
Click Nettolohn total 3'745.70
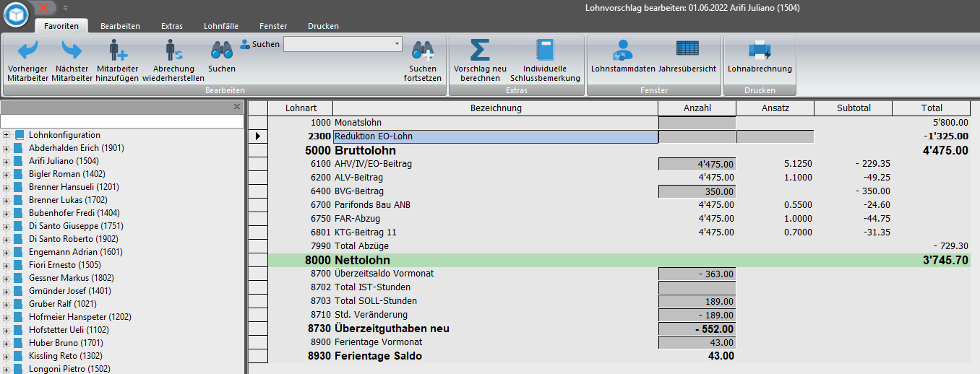coord(945,260)
